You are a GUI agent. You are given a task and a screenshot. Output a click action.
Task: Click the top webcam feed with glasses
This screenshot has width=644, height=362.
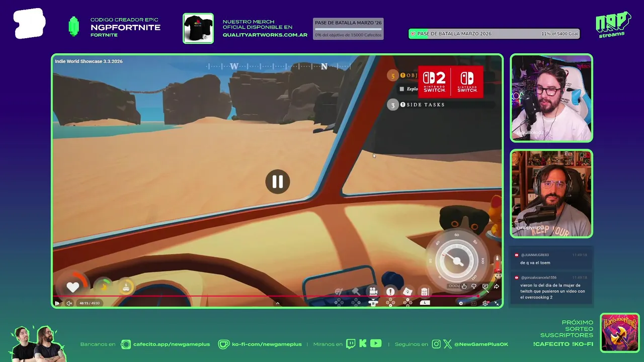coord(551,98)
